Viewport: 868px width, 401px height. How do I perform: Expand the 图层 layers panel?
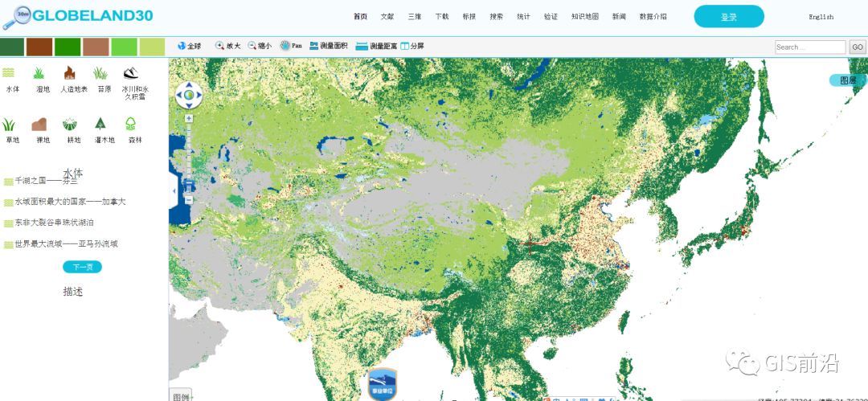(847, 80)
